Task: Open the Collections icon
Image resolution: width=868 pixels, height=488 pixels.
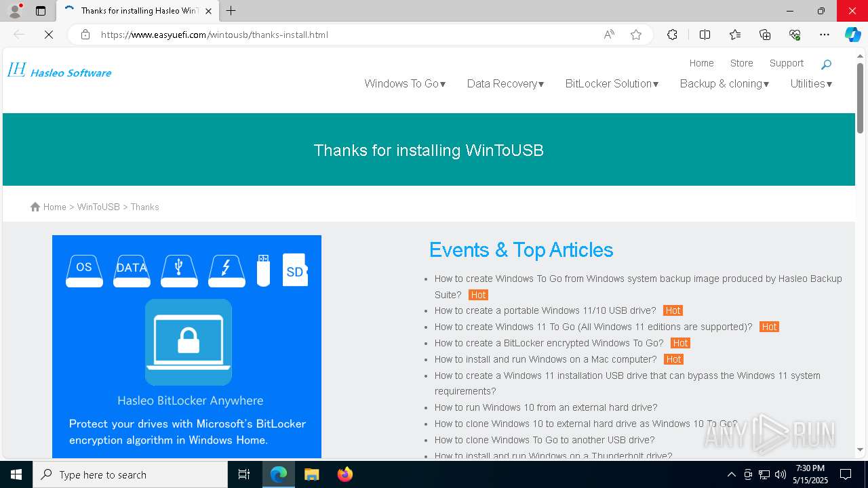Action: [765, 35]
